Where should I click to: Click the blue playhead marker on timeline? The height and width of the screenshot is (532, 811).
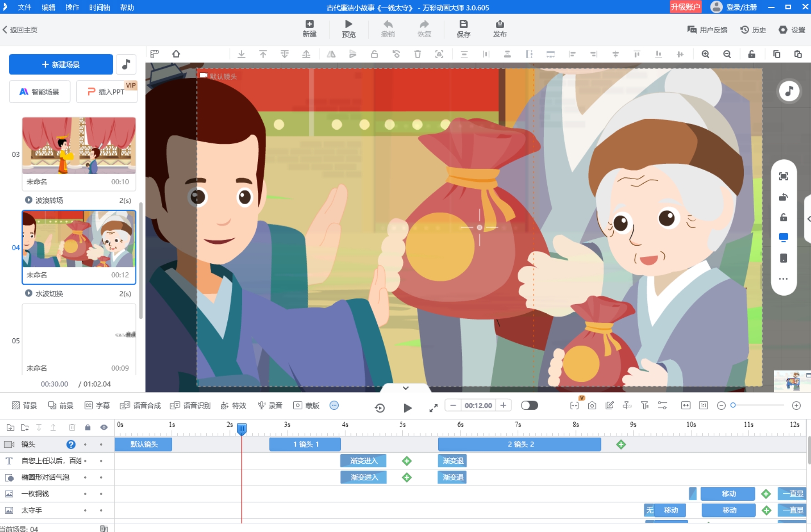242,428
